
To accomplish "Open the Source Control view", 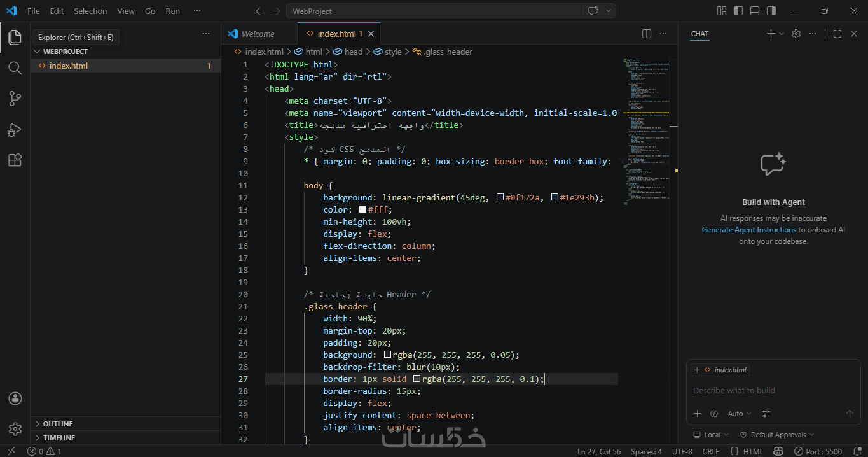I will click(x=15, y=99).
